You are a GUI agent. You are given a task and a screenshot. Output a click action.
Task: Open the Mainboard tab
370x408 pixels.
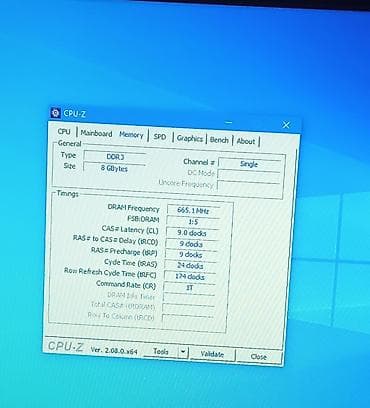(x=96, y=133)
